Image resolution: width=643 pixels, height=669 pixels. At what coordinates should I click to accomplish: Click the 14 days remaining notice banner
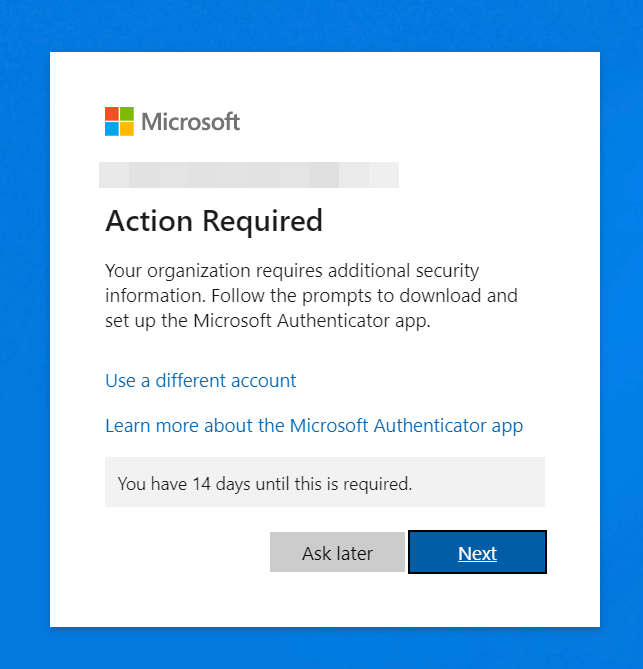point(324,483)
